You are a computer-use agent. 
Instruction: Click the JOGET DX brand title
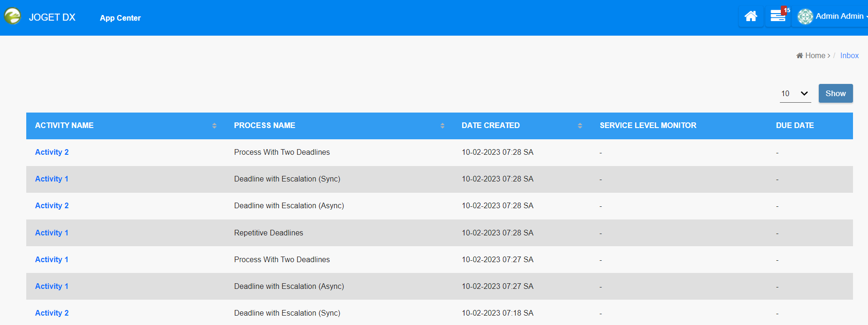[x=52, y=17]
